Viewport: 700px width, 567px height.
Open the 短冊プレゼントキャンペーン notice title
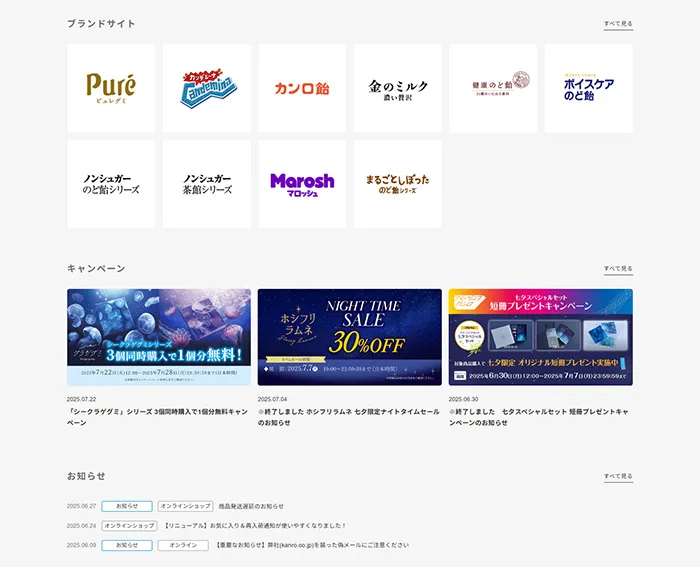[539, 417]
